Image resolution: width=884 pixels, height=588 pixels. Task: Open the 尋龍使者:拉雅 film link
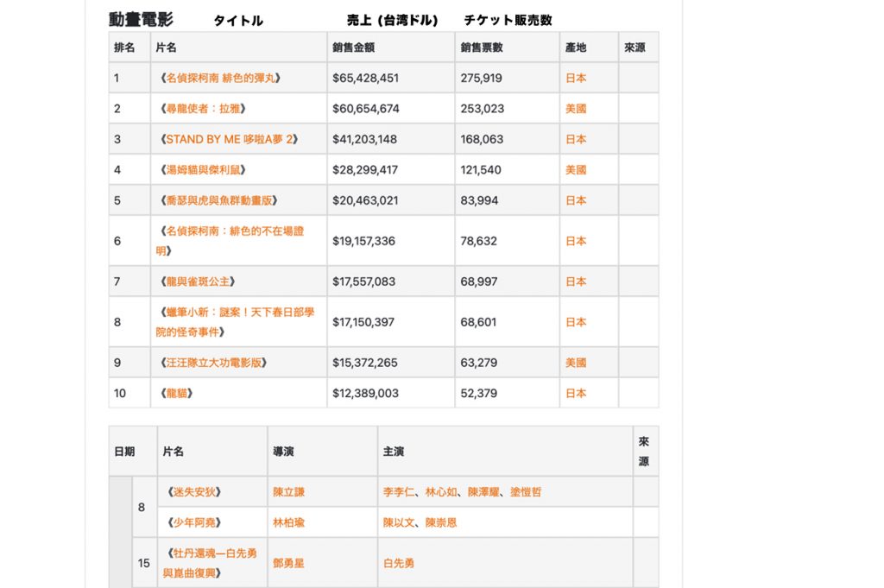point(203,108)
